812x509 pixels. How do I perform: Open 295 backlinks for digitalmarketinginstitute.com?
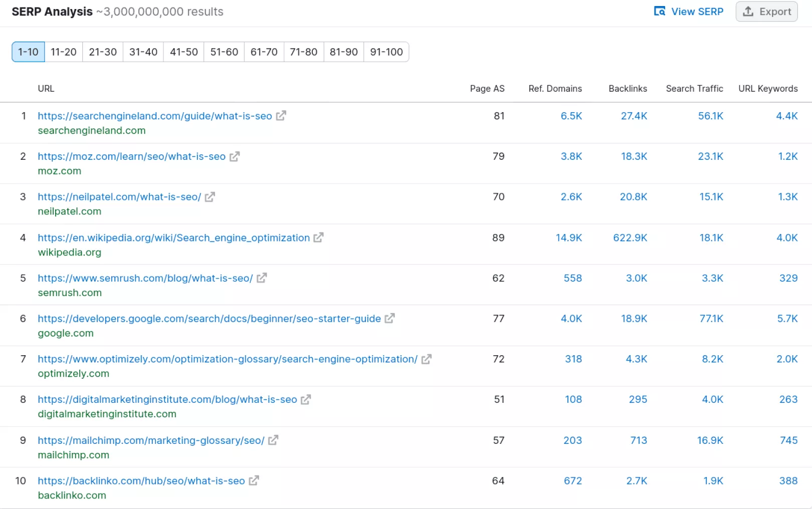638,399
